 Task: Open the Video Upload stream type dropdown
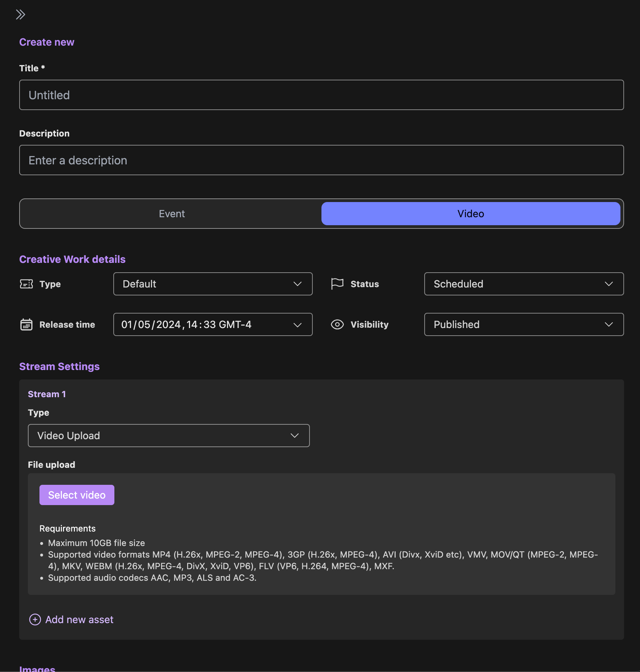pyautogui.click(x=169, y=436)
